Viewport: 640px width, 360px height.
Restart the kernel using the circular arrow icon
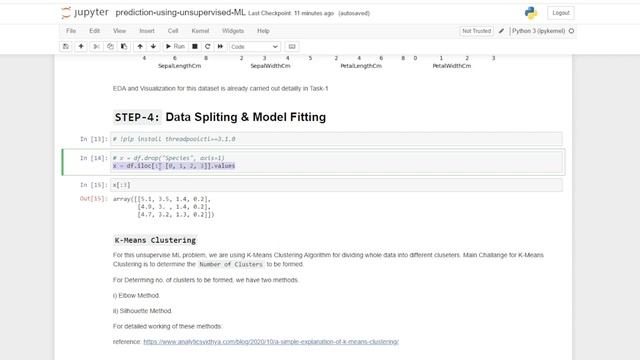[207, 47]
